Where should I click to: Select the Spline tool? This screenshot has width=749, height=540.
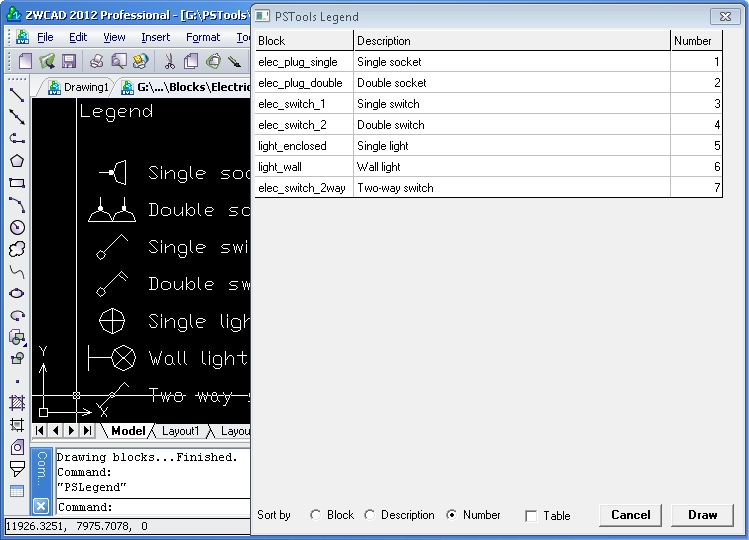click(17, 271)
